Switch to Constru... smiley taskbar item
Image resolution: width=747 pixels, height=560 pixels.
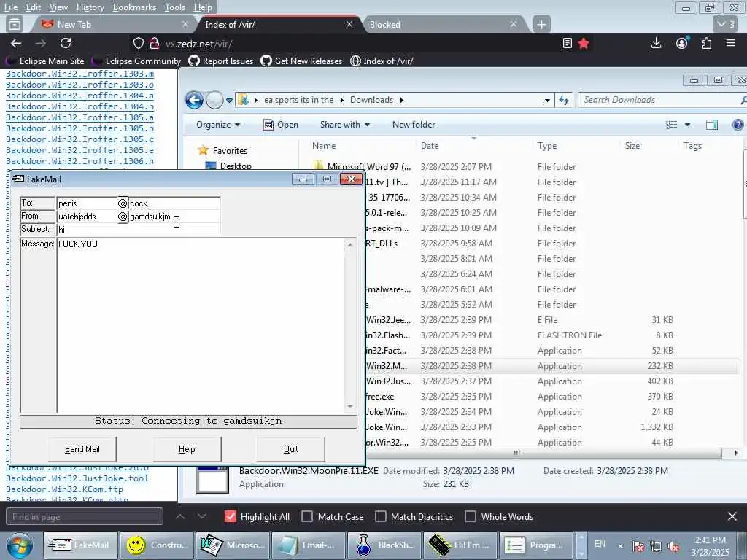coord(158,545)
